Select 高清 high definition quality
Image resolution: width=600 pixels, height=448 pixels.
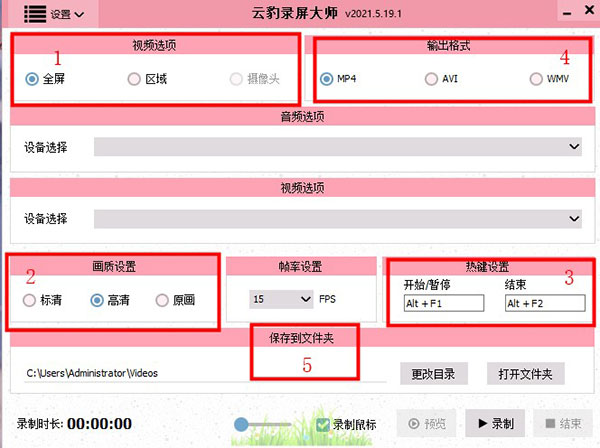[x=96, y=300]
